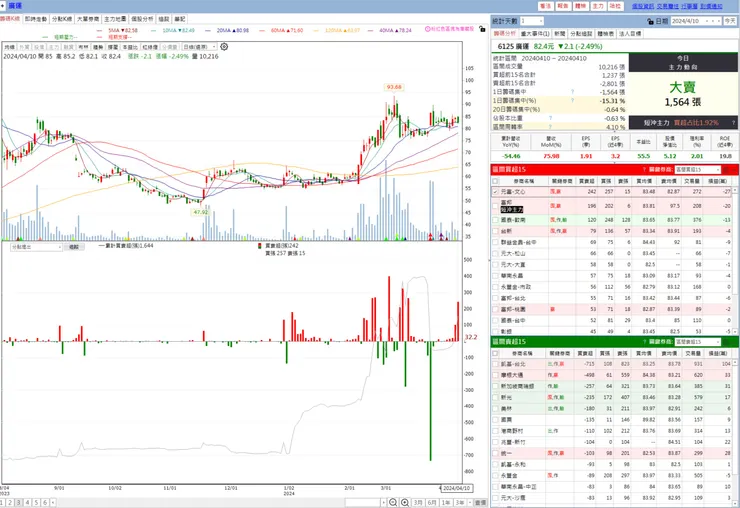The width and height of the screenshot is (740, 508).
Task: Click red button at end of 區間買超15 header
Action: [727, 169]
